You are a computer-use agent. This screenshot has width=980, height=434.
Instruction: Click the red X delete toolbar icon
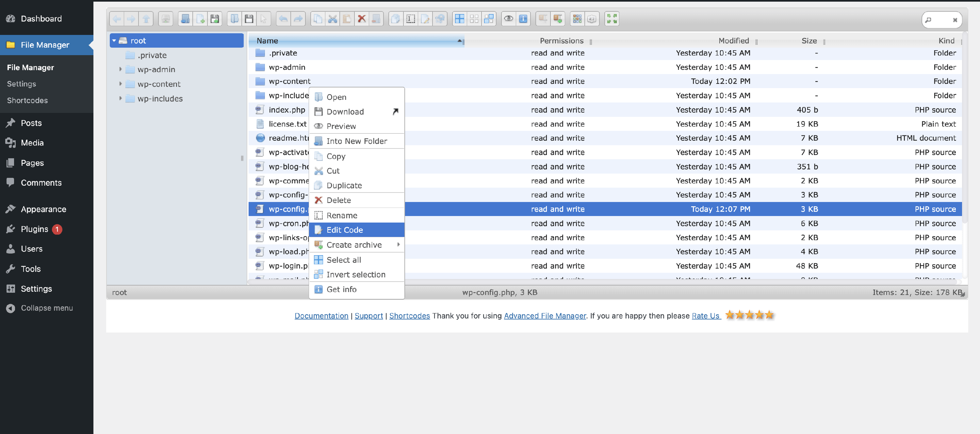click(361, 19)
